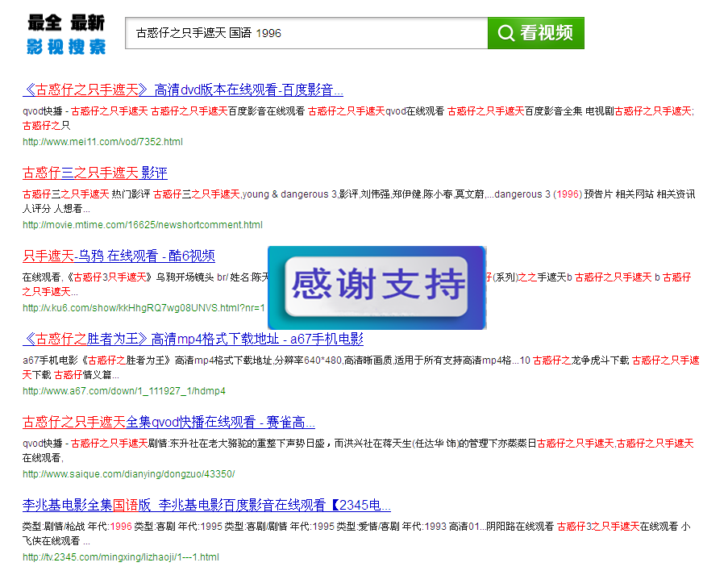Click the 感谢支持 banner image
728x575 pixels.
coord(377,288)
